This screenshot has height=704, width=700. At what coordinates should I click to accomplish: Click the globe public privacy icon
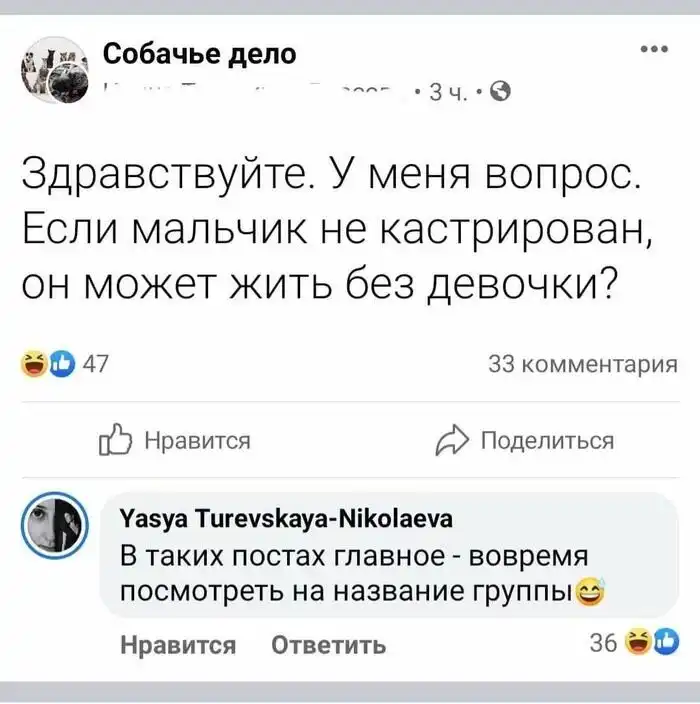[504, 94]
